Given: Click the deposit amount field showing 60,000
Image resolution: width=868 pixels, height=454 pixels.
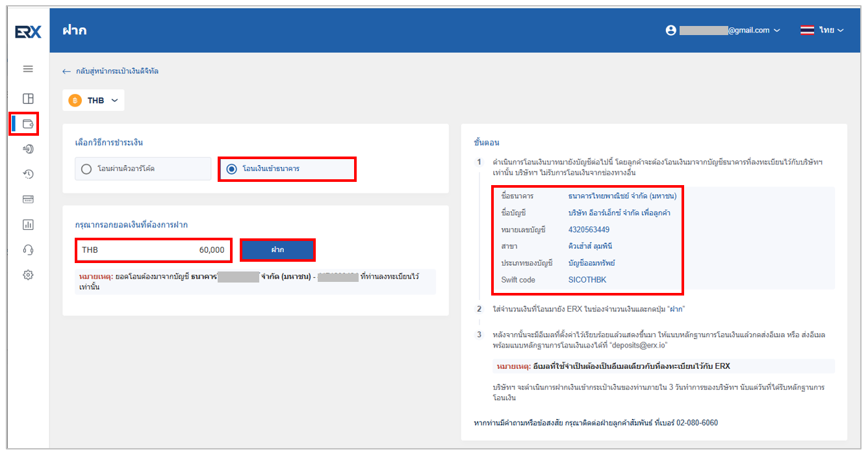Looking at the screenshot, I should [x=153, y=250].
